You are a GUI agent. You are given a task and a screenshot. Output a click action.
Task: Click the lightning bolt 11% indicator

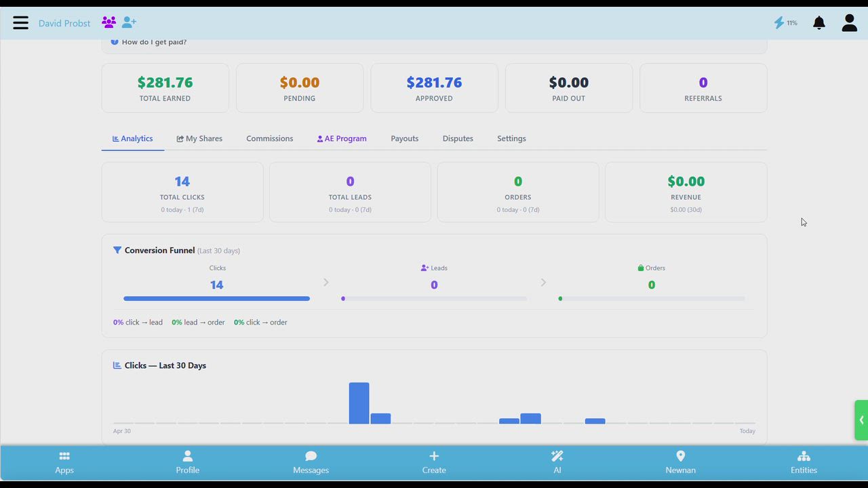785,23
